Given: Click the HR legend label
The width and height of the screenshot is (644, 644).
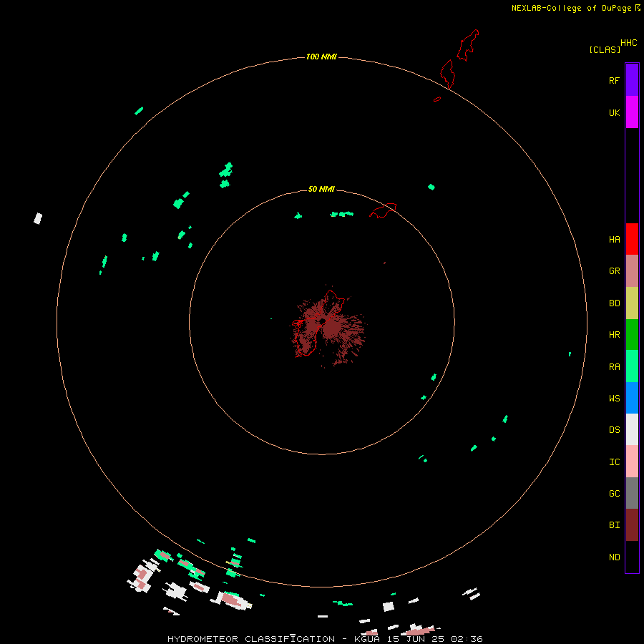Looking at the screenshot, I should tap(614, 335).
